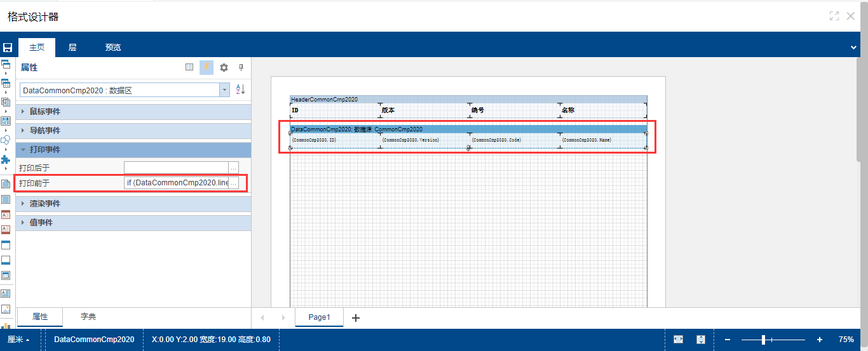Select the {CommonCmp2020.Code} data cell
This screenshot has height=351, width=868.
(514, 140)
